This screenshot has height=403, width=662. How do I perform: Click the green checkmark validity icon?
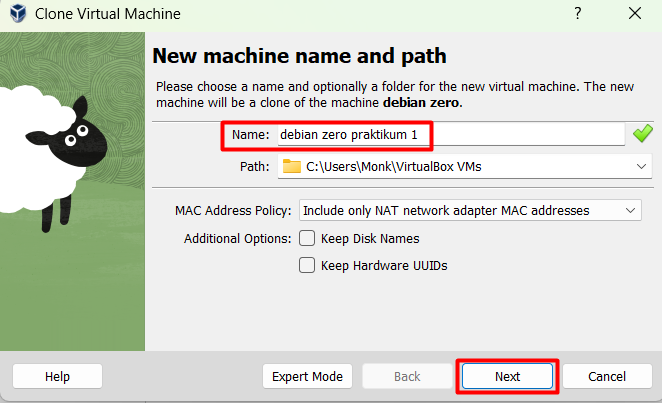(643, 134)
